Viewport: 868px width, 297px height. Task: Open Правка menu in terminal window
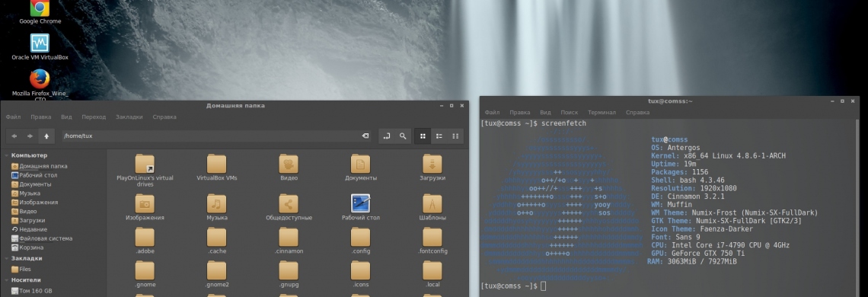point(520,113)
